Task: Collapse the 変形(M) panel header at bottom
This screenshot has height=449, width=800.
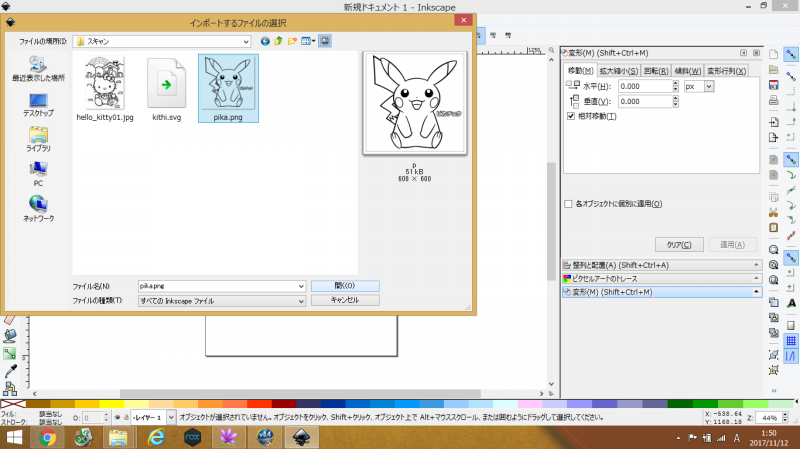Action: 662,292
